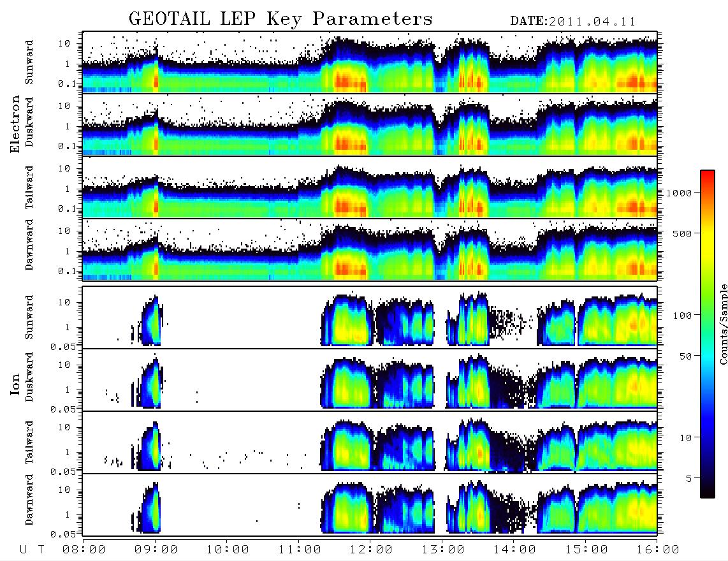728x561 pixels.
Task: Click the 0.05 tick of Ion Sunward
Action: [x=64, y=346]
